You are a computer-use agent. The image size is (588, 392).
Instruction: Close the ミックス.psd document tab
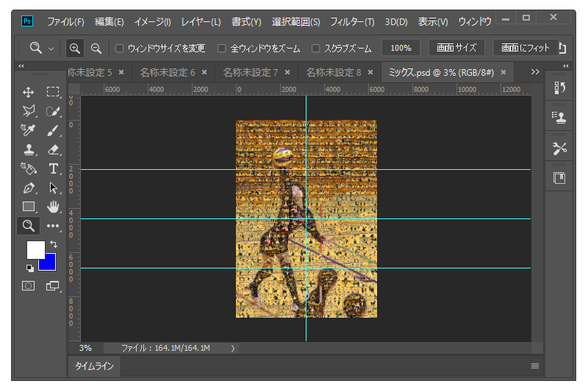pyautogui.click(x=503, y=72)
